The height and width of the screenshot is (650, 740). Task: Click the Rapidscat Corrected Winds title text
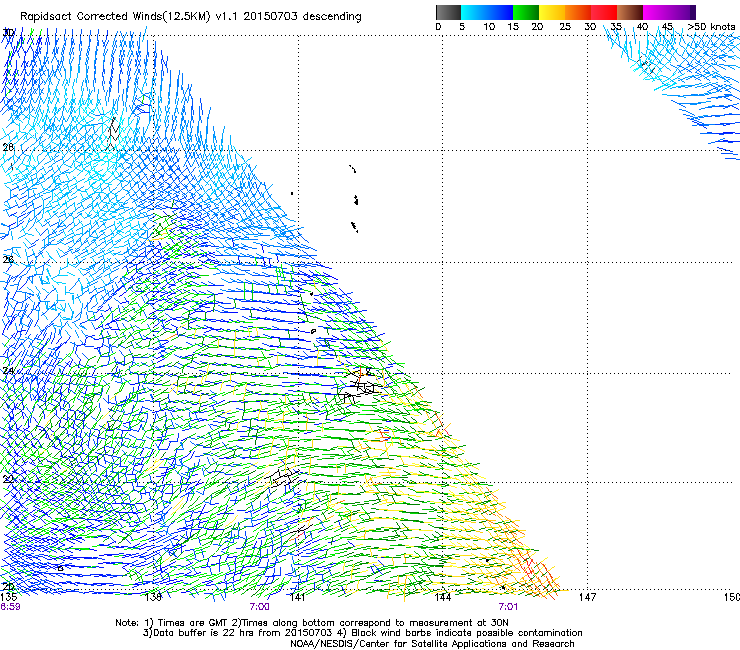click(191, 16)
